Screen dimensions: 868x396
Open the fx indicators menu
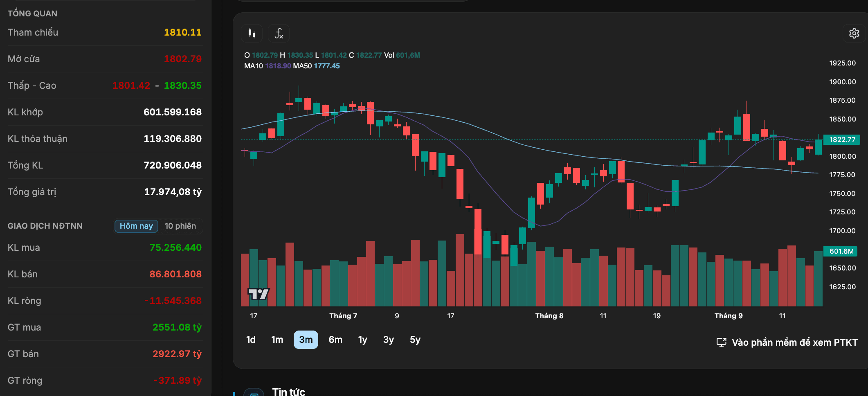tap(279, 33)
